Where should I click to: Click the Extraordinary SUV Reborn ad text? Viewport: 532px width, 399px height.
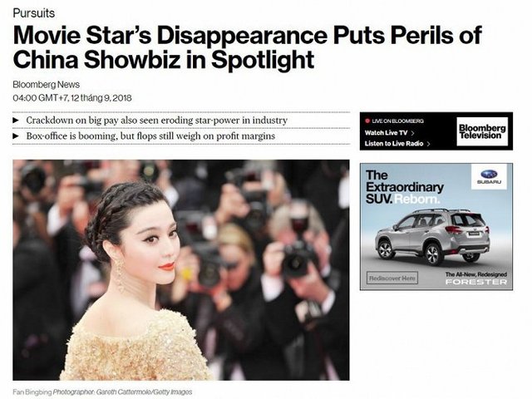point(405,187)
